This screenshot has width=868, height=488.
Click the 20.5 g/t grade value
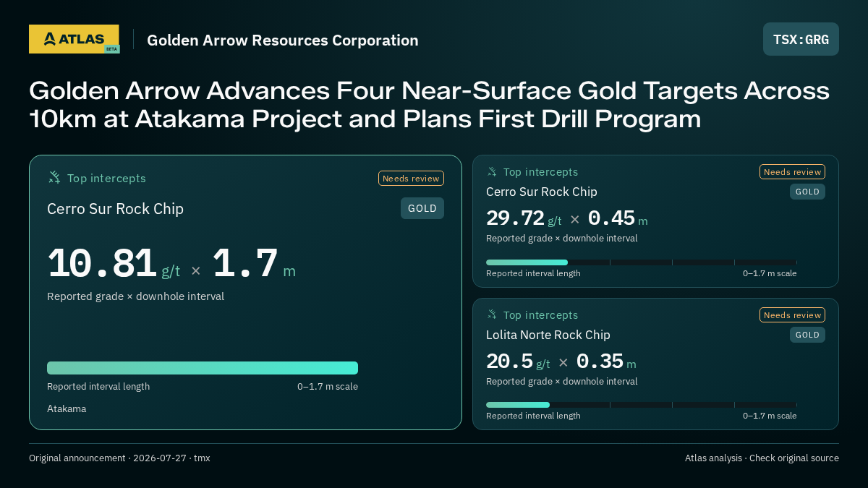(518, 361)
